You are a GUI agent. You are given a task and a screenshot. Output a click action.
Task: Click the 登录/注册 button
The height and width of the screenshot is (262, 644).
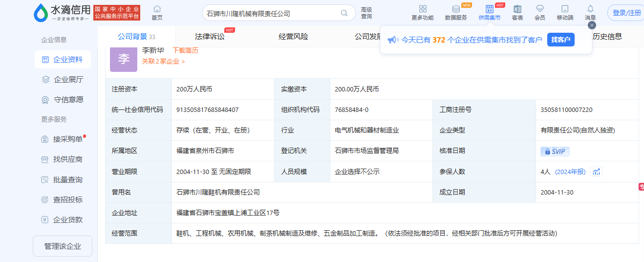click(x=626, y=13)
